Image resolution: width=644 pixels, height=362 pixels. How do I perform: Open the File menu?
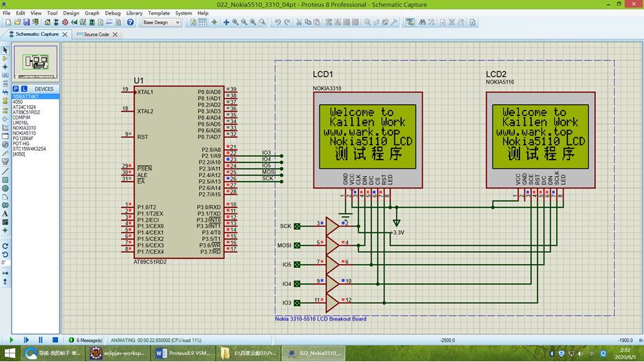(x=7, y=13)
